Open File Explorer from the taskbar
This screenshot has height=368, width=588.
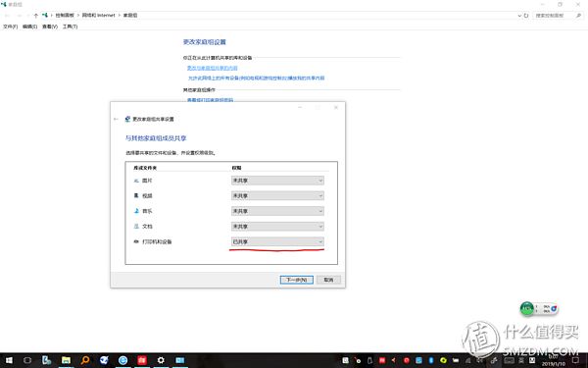coord(66,360)
